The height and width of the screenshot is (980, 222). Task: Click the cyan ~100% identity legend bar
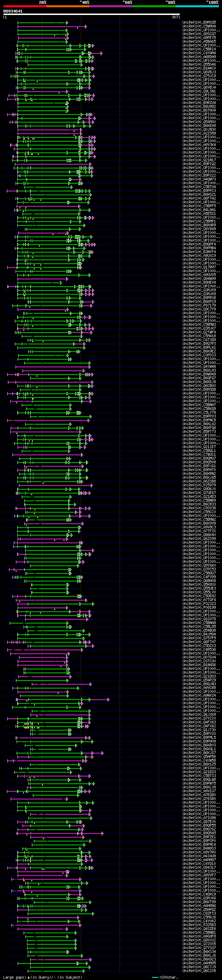[x=197, y=6]
